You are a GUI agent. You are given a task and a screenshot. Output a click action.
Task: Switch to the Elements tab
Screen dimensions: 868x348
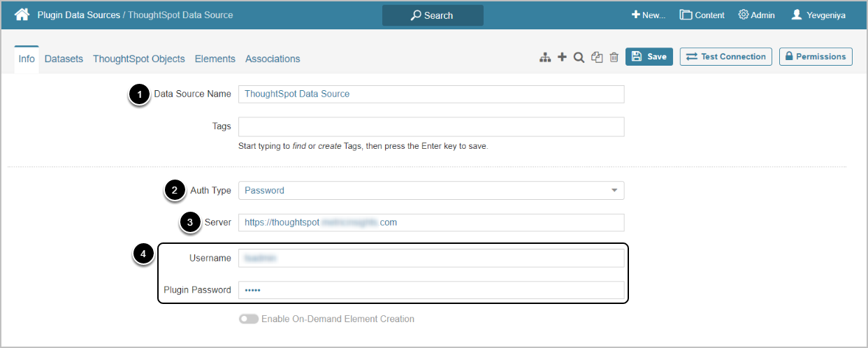click(x=215, y=59)
